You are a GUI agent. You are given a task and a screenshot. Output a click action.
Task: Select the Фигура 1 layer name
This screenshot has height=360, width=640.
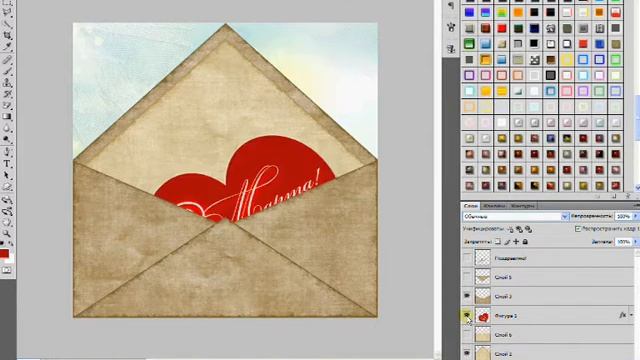(506, 316)
